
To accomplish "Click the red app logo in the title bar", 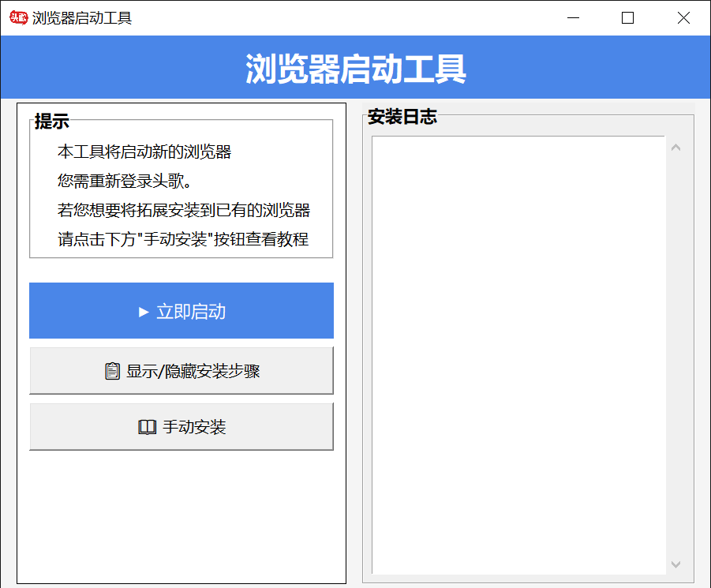I will [17, 17].
